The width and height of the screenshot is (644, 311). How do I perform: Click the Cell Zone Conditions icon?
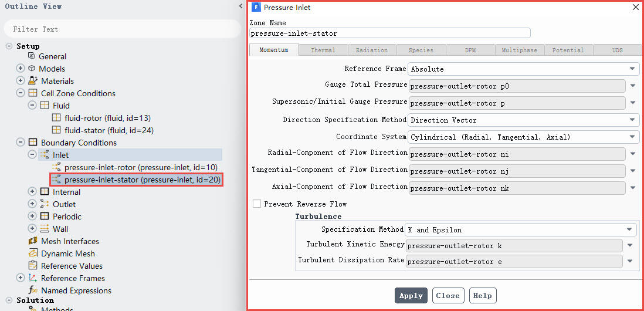click(33, 93)
